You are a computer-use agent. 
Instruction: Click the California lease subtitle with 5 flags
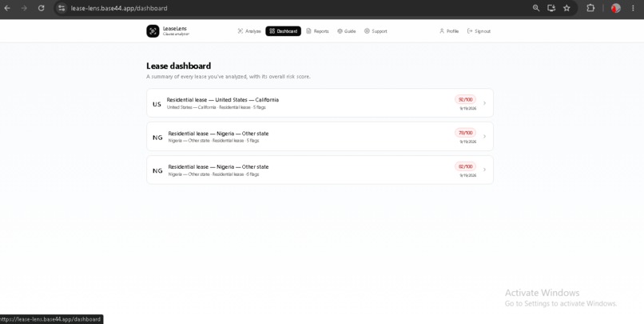(x=216, y=107)
